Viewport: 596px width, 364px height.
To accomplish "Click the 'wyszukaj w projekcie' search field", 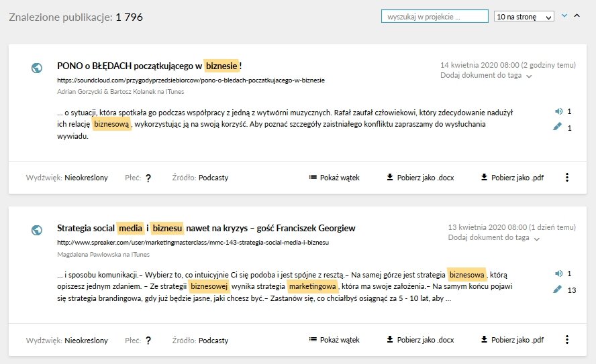I will click(x=434, y=16).
